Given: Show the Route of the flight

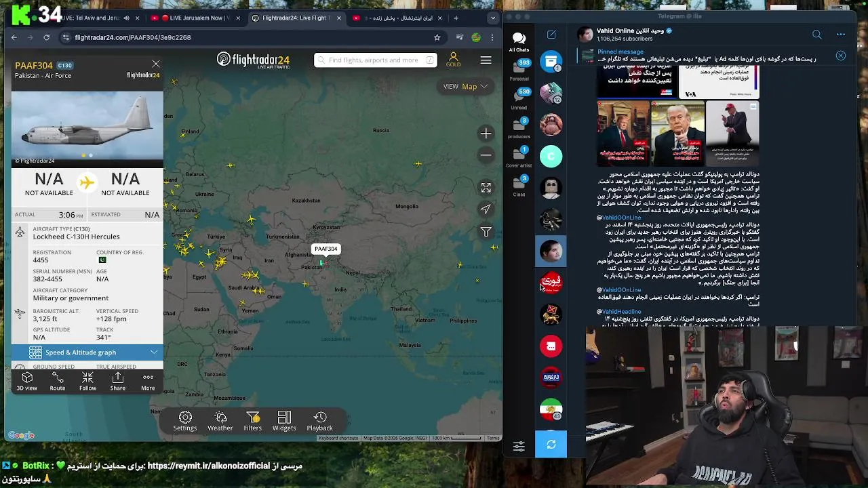Looking at the screenshot, I should [x=58, y=382].
